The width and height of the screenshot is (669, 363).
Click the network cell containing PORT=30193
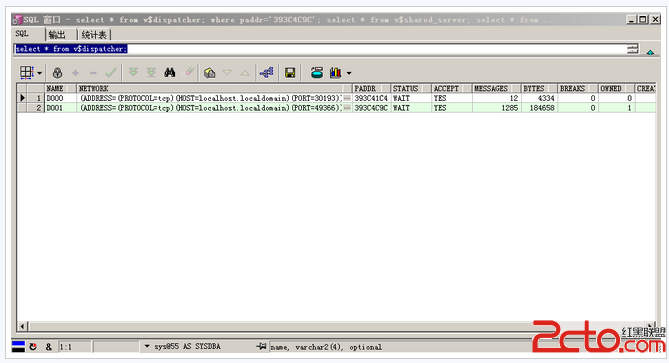pyautogui.click(x=210, y=98)
